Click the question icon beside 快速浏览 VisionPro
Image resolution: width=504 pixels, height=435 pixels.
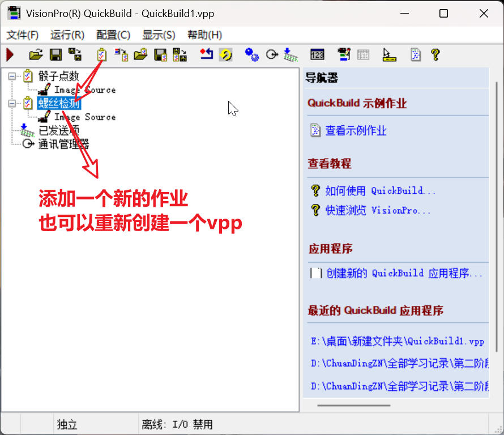pyautogui.click(x=315, y=210)
